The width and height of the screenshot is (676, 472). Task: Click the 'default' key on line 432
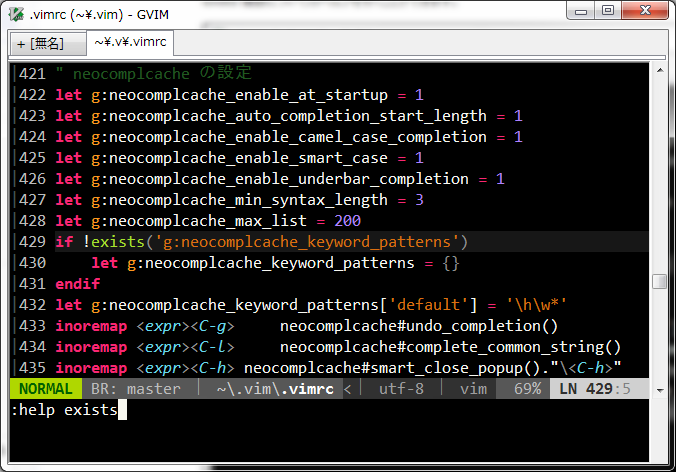[x=429, y=305]
